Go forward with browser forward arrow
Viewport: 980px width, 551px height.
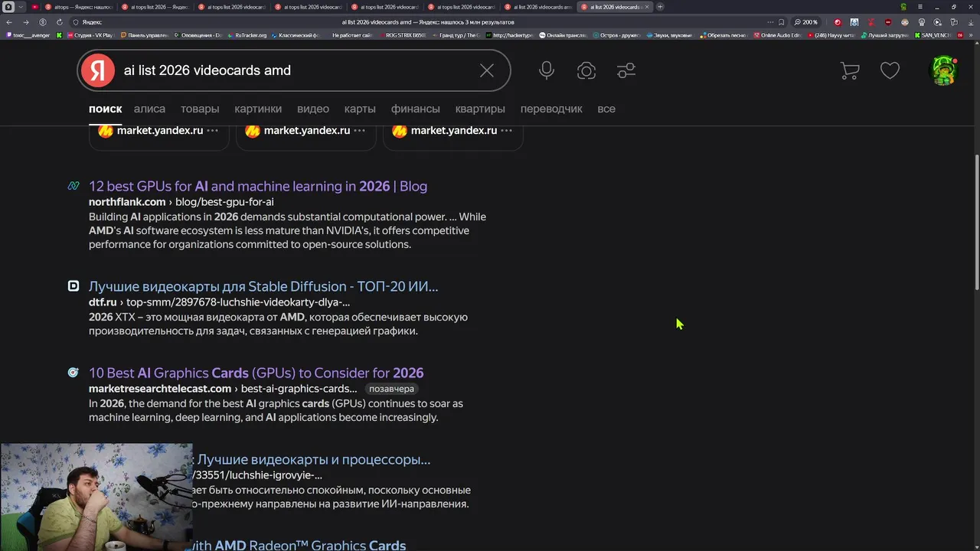(26, 22)
